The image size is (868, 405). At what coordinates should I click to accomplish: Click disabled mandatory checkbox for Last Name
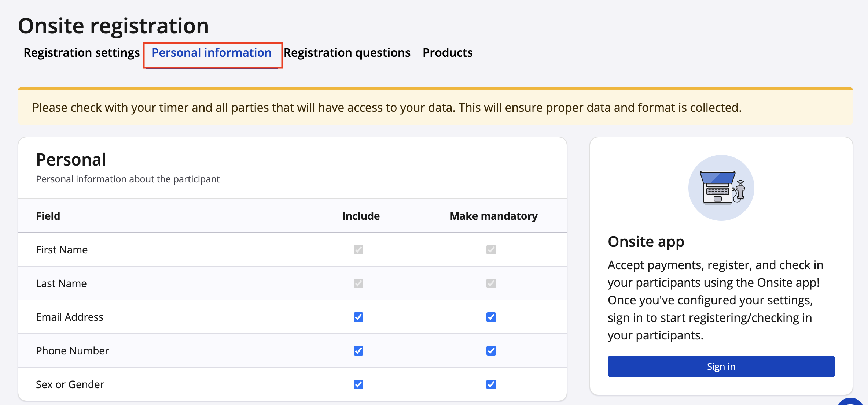(491, 283)
